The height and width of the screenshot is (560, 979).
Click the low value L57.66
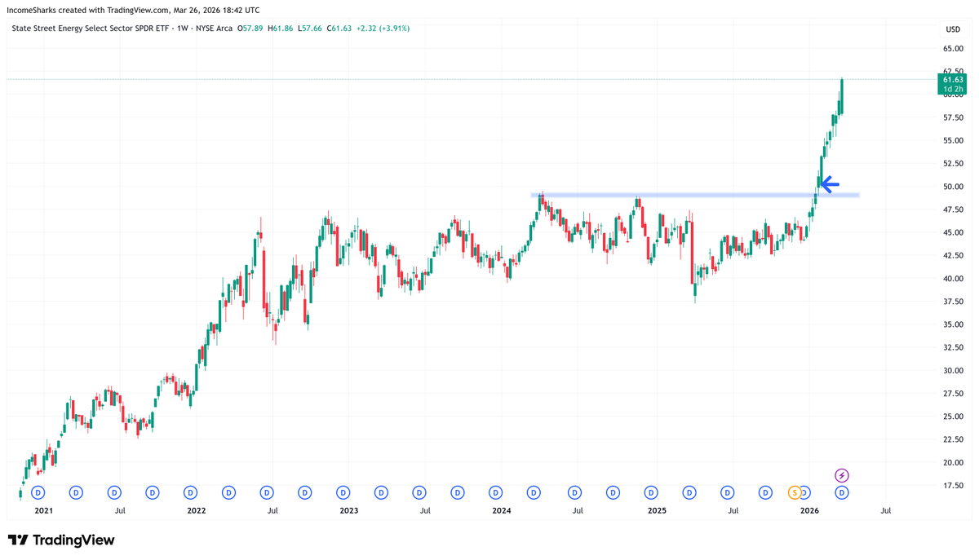click(x=312, y=29)
